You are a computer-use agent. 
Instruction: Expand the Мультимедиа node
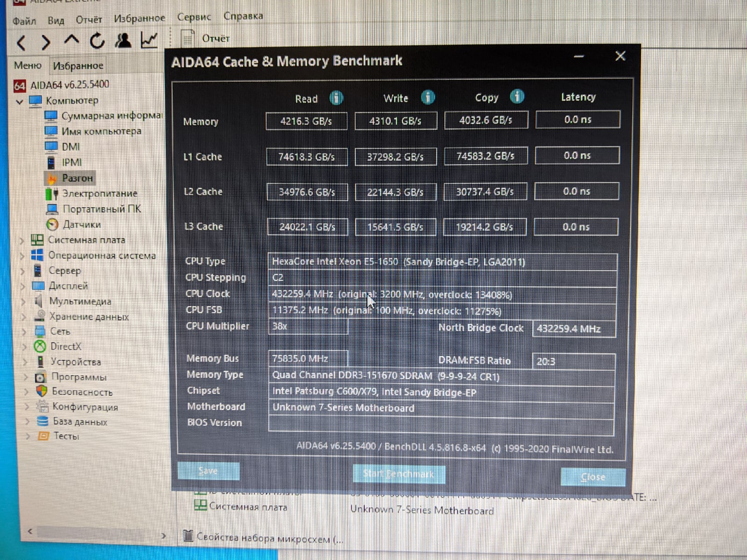23,301
